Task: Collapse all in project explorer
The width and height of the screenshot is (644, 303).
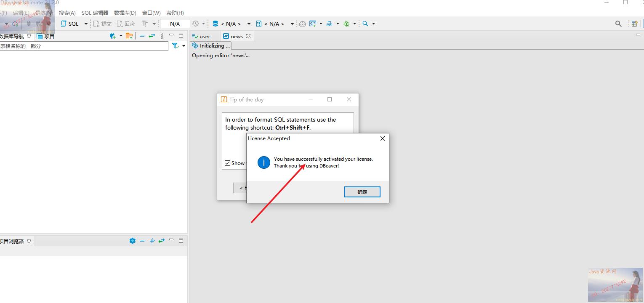Action: click(142, 241)
